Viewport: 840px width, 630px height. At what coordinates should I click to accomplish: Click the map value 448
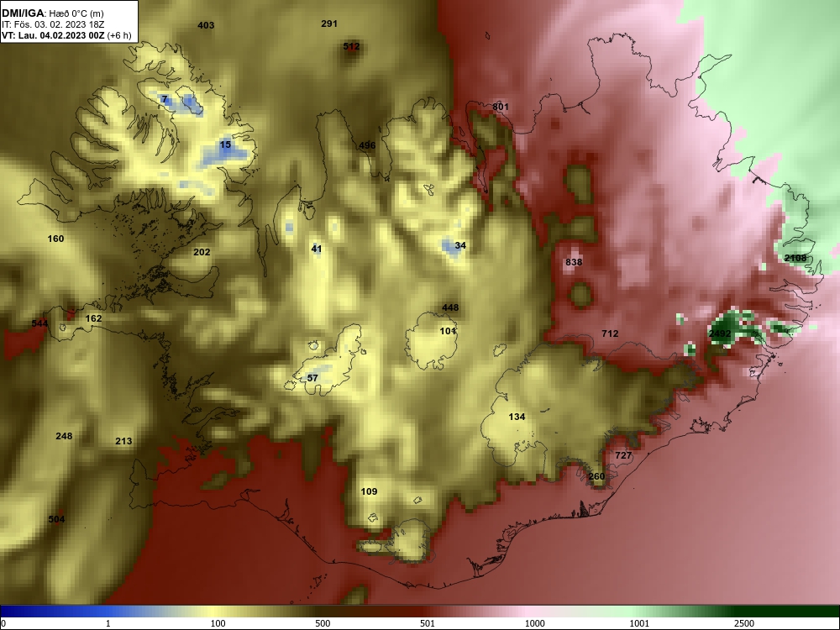click(450, 307)
